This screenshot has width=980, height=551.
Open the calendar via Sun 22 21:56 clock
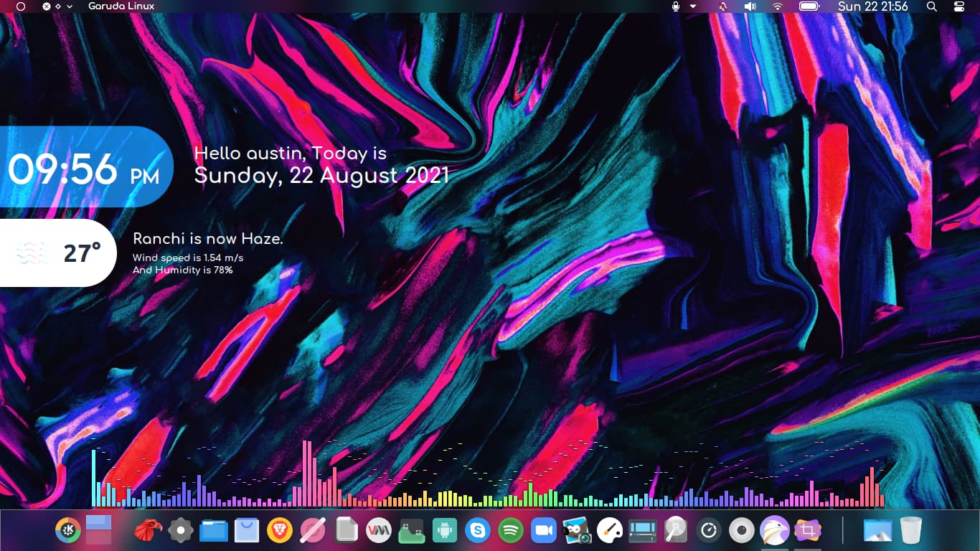(x=872, y=6)
